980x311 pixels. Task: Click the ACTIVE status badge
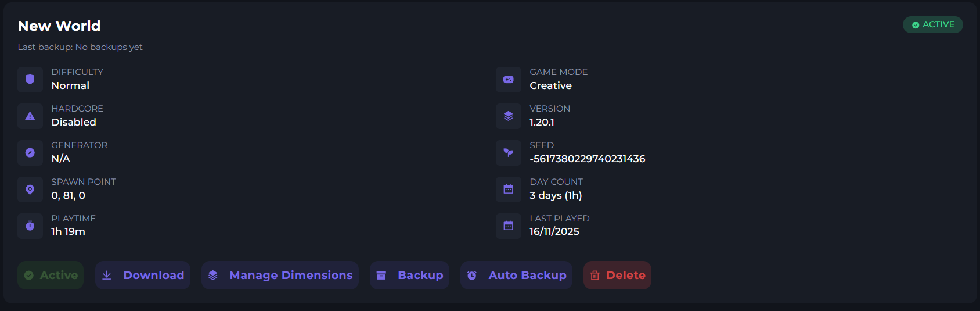pos(932,25)
